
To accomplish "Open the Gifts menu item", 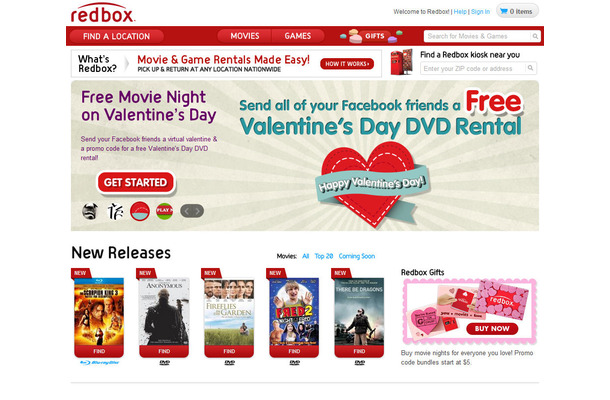I will (x=374, y=36).
